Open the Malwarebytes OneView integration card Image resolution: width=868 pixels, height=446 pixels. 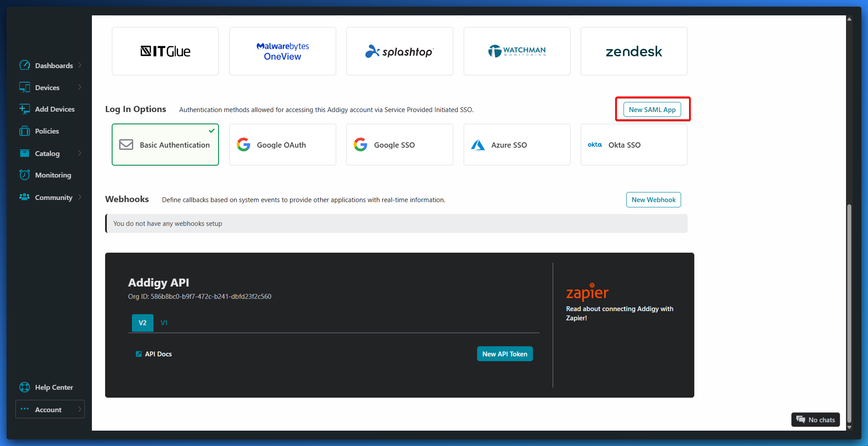(x=283, y=51)
